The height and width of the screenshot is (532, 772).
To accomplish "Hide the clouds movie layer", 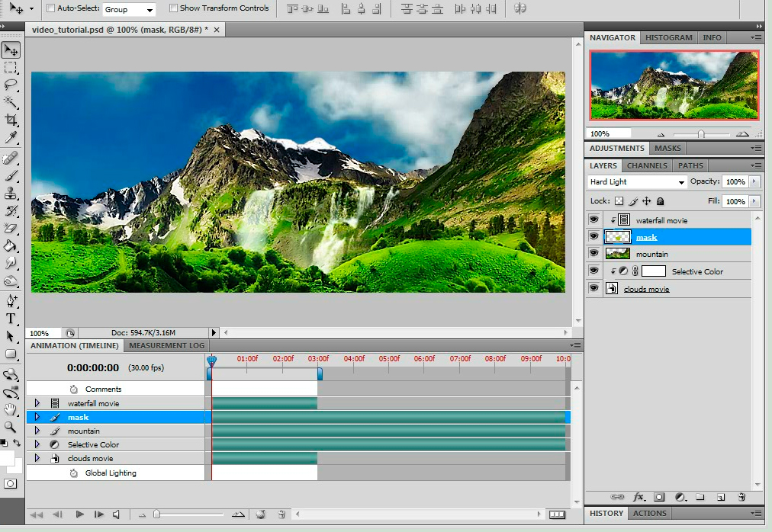I will point(593,288).
